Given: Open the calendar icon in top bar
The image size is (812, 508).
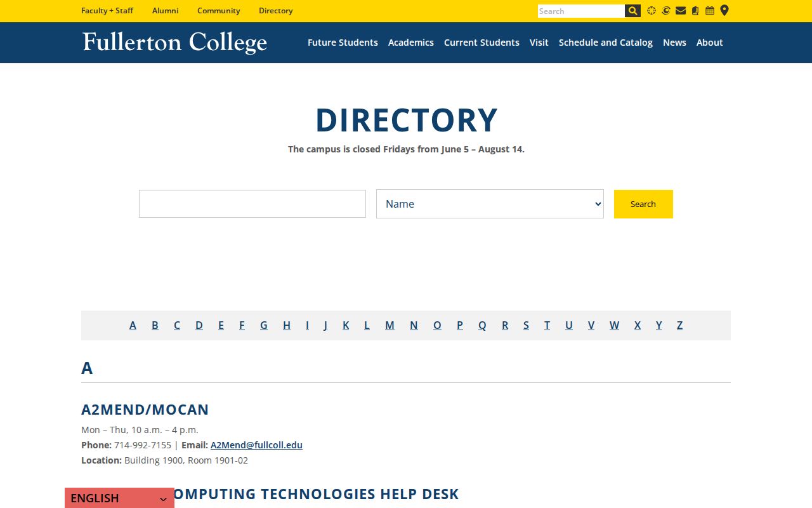Looking at the screenshot, I should [710, 11].
